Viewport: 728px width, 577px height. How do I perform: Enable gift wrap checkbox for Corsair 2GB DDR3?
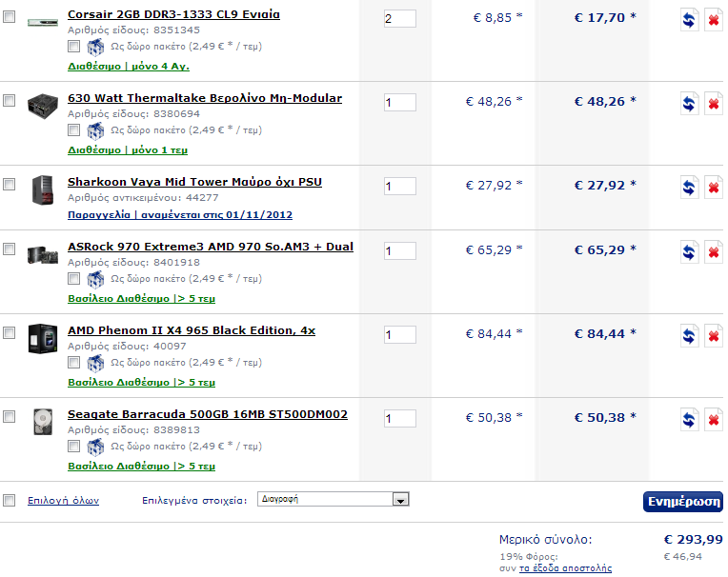[x=73, y=46]
